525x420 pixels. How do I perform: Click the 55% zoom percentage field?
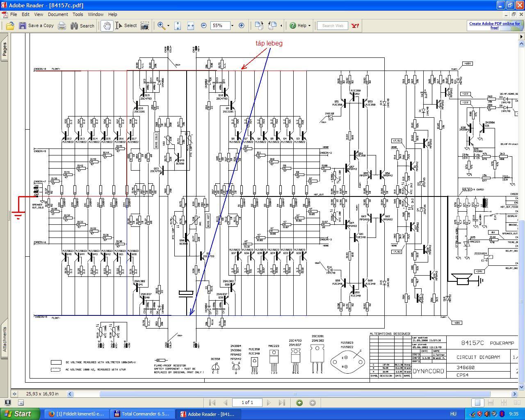(220, 25)
